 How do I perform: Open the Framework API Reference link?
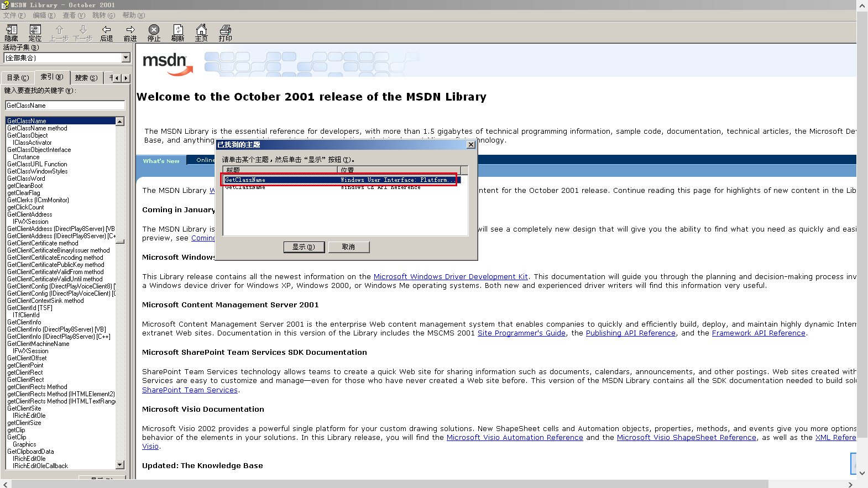(759, 333)
